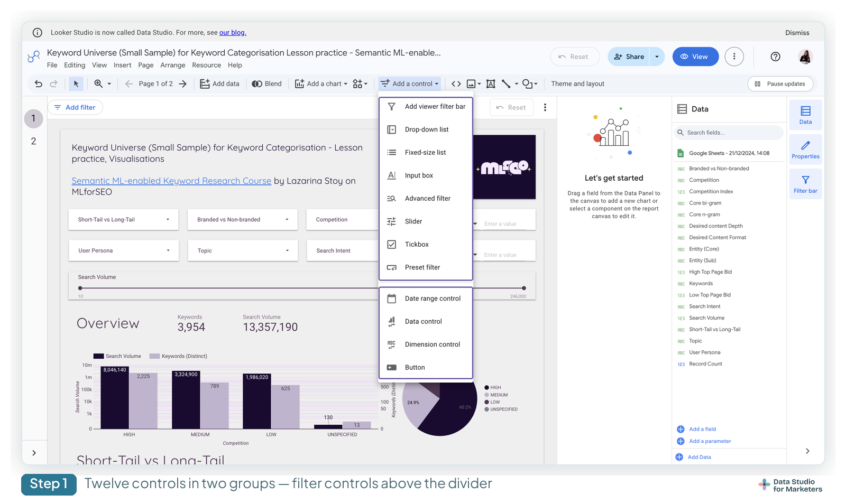Click the blue View button
Screen dimensions: 846x504
695,57
